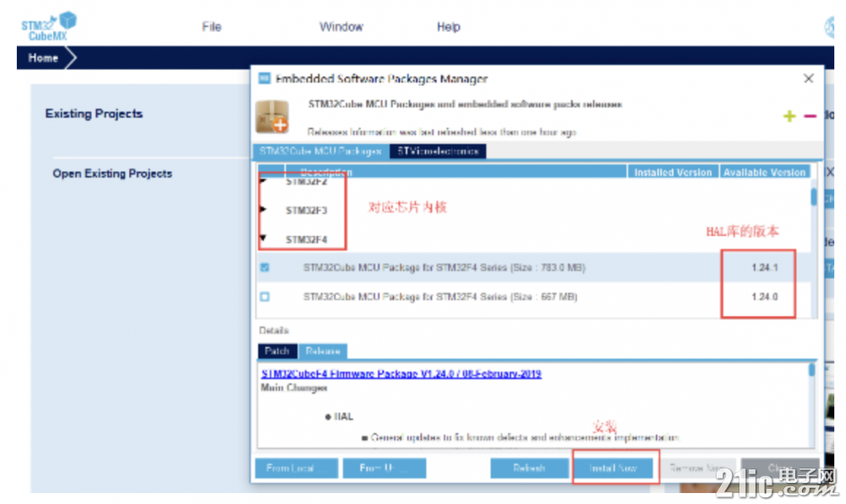Click the Installed Version column header
The height and width of the screenshot is (504, 846).
673,172
